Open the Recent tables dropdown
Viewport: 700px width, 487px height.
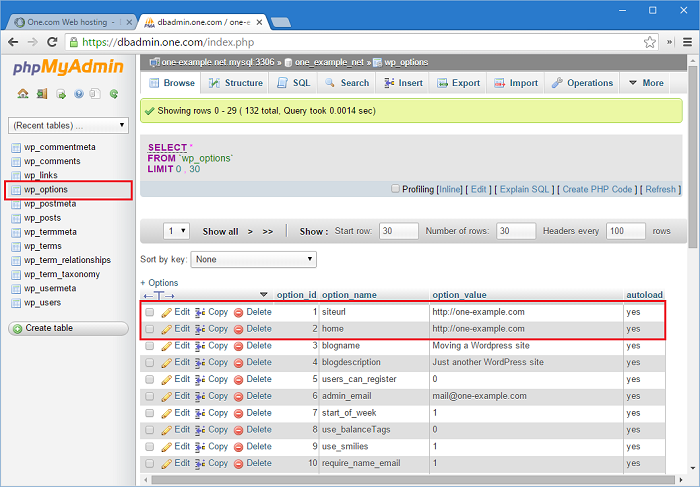point(68,125)
